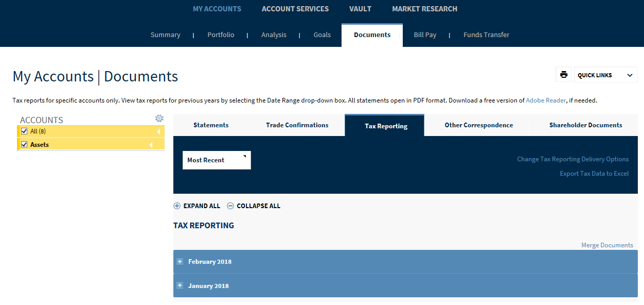Open the Quick Links dropdown

pos(605,75)
